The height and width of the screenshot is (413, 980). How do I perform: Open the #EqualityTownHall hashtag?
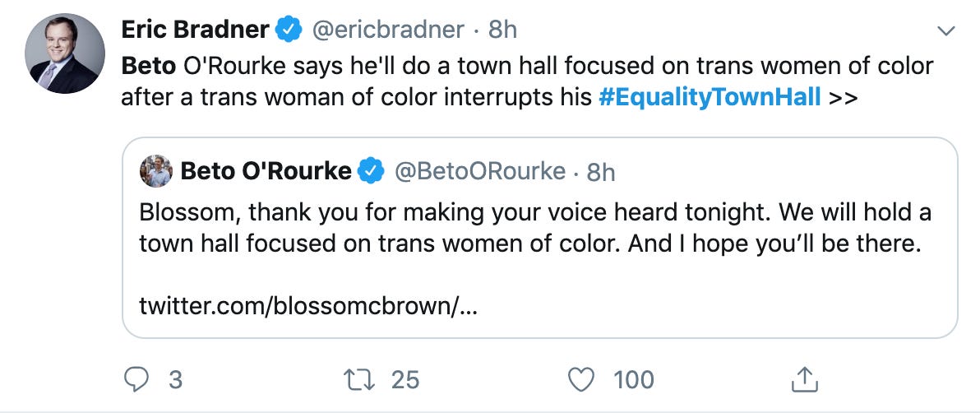(710, 97)
